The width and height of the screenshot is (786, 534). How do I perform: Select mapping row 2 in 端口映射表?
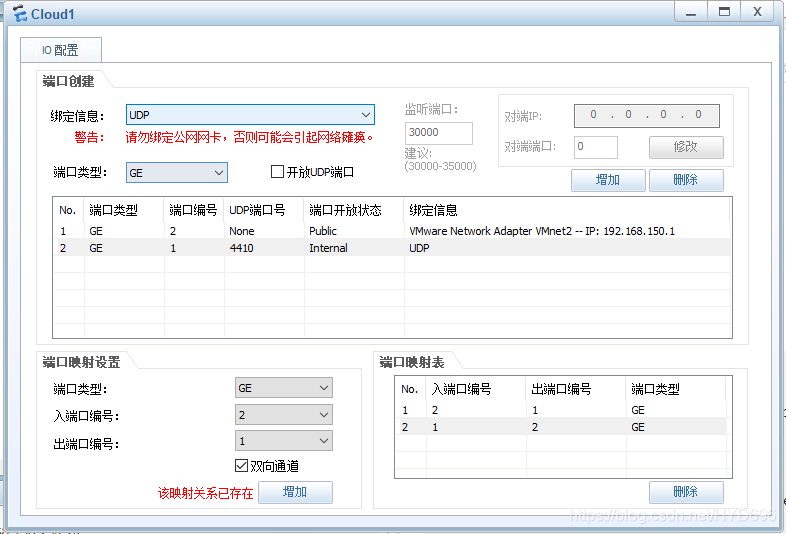(x=561, y=427)
